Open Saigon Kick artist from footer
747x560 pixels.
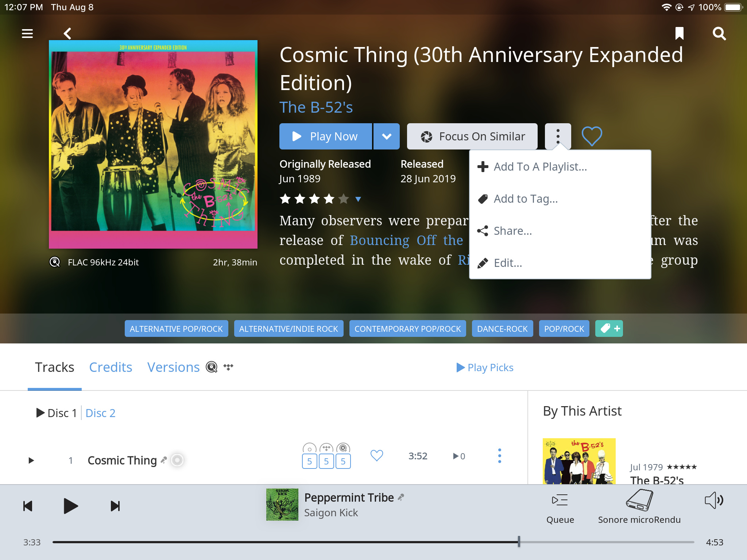click(331, 513)
